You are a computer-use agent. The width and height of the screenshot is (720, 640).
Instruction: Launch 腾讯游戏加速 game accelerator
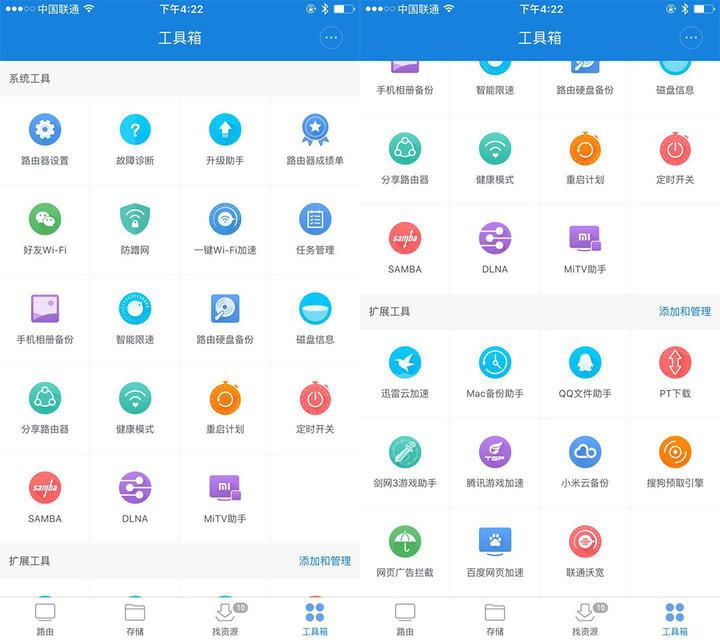pos(495,453)
